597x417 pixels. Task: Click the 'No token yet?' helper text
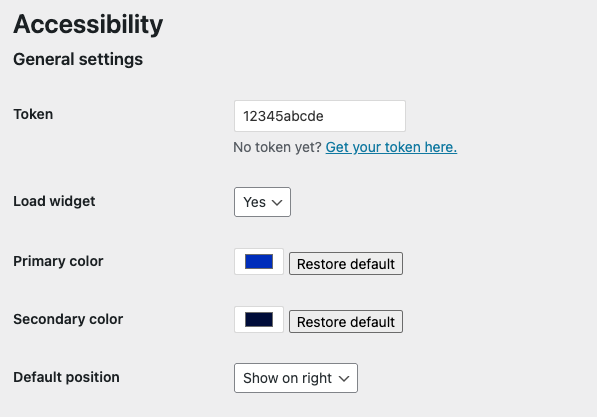click(x=278, y=147)
